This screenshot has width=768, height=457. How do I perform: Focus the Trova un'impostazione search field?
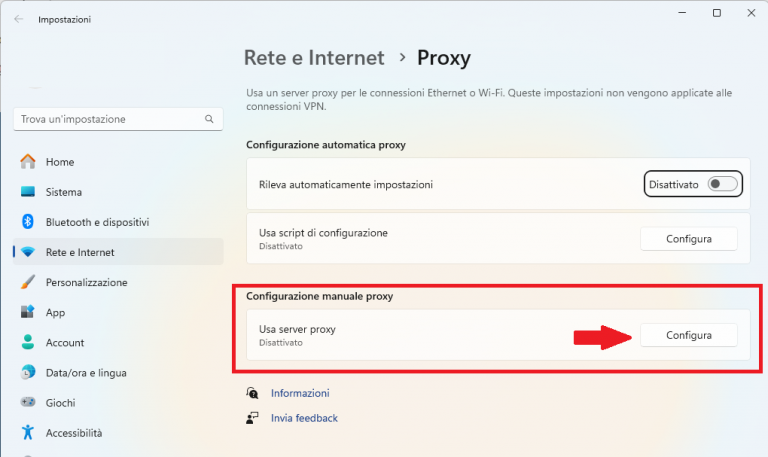(x=118, y=119)
